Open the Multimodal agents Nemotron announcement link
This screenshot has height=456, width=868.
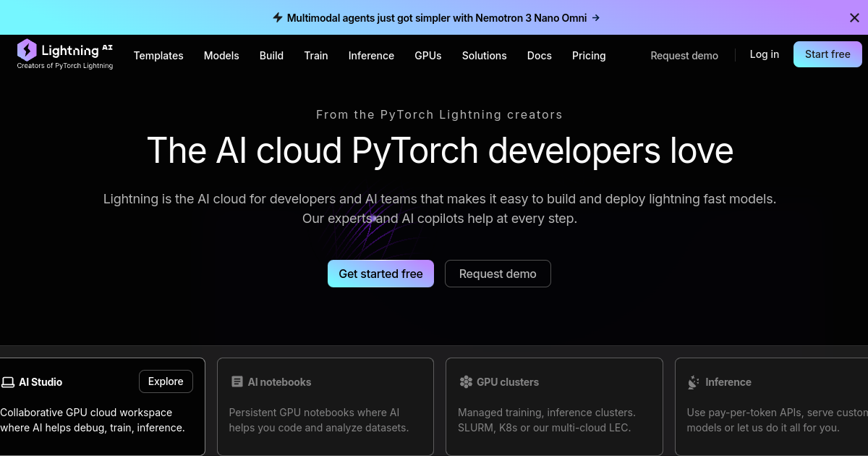[x=436, y=18]
